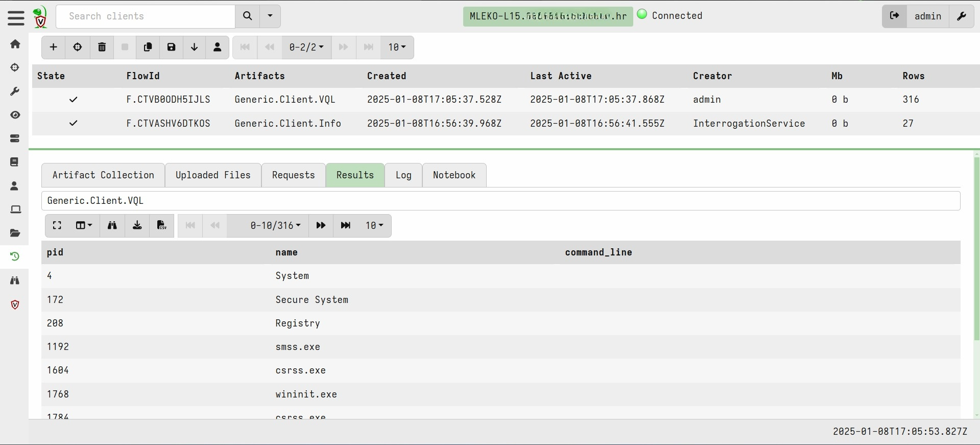Click the save collection floppy icon

click(171, 48)
